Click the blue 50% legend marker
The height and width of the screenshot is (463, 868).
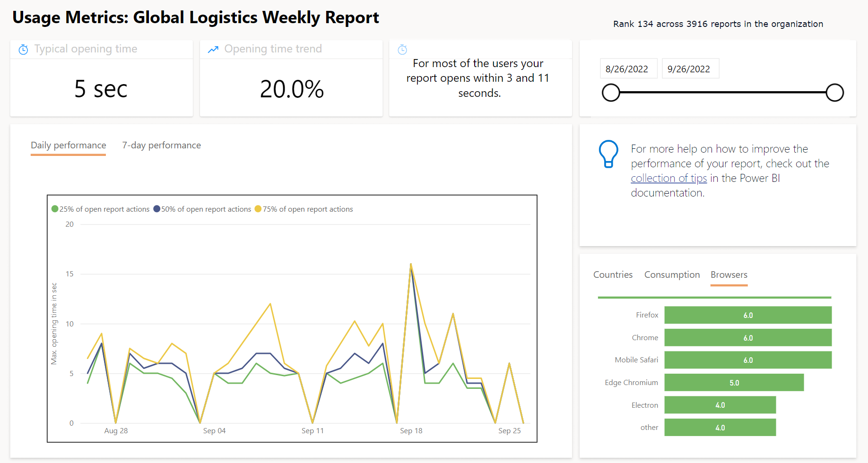[156, 209]
